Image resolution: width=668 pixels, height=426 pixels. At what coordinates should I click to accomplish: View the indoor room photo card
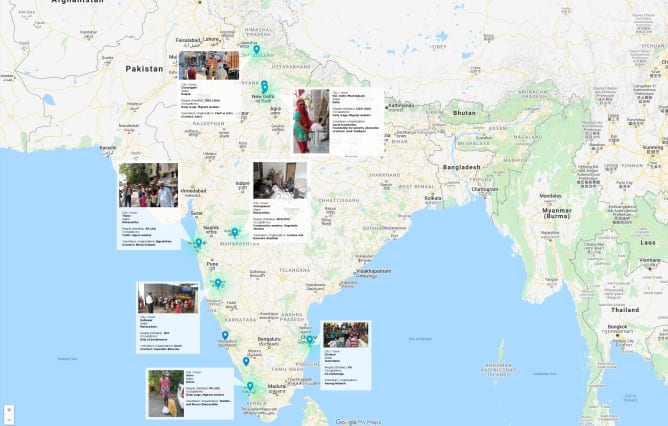(280, 180)
